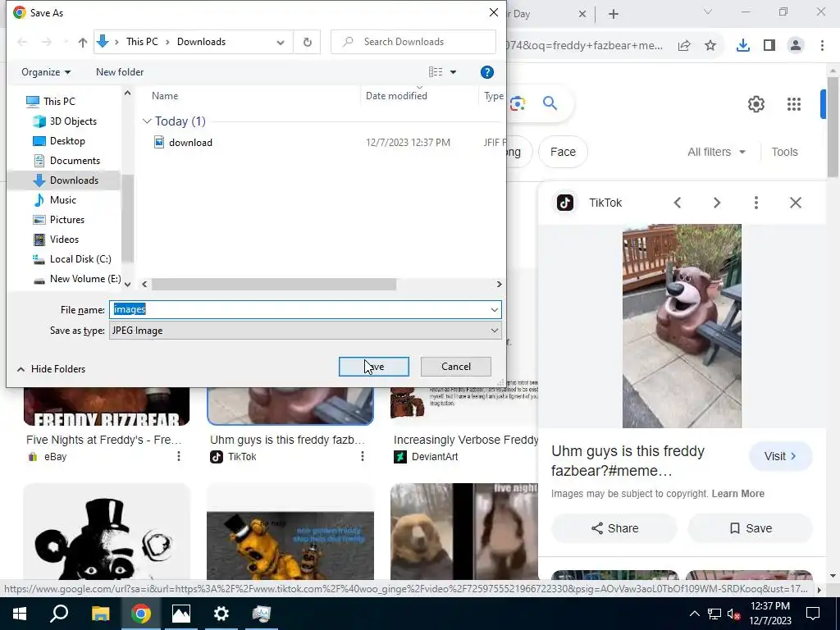840x630 pixels.
Task: Open the File name history dropdown arrow
Action: [x=494, y=309]
